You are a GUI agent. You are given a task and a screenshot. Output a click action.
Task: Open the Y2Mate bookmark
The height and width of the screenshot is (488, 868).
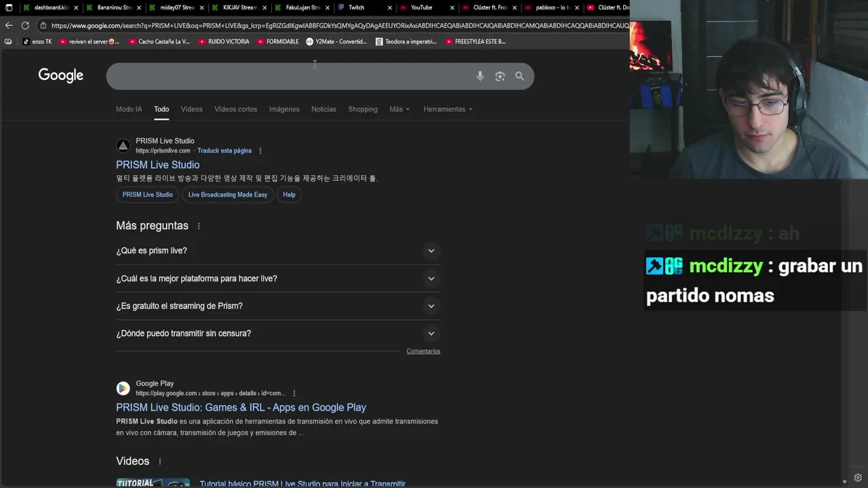336,41
